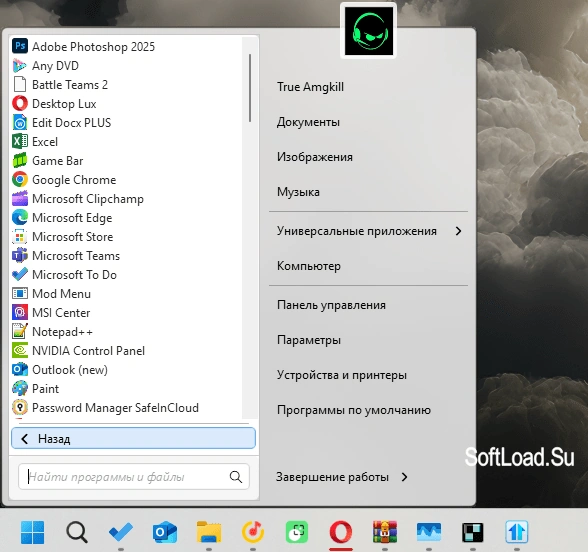Viewport: 588px width, 552px height.
Task: Go back using the Назад button
Action: [x=134, y=438]
